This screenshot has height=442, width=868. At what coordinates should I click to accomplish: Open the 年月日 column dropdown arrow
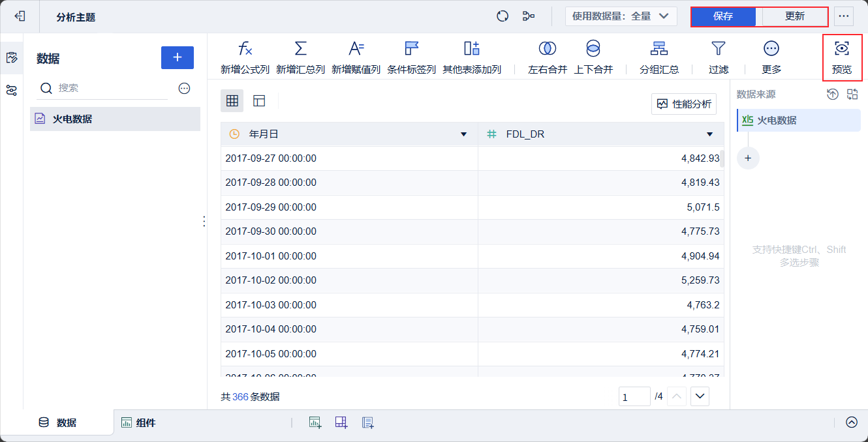464,134
